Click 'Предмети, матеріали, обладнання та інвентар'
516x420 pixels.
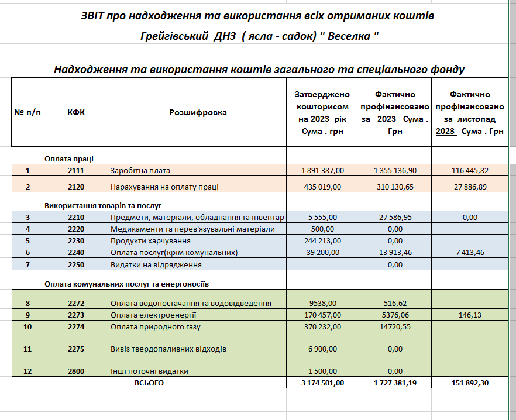tap(198, 217)
